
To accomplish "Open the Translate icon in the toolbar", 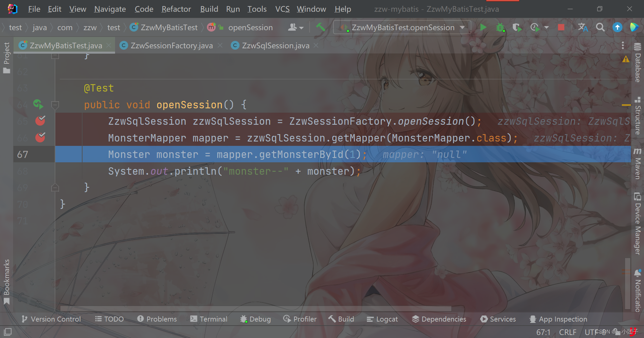I will pyautogui.click(x=583, y=27).
